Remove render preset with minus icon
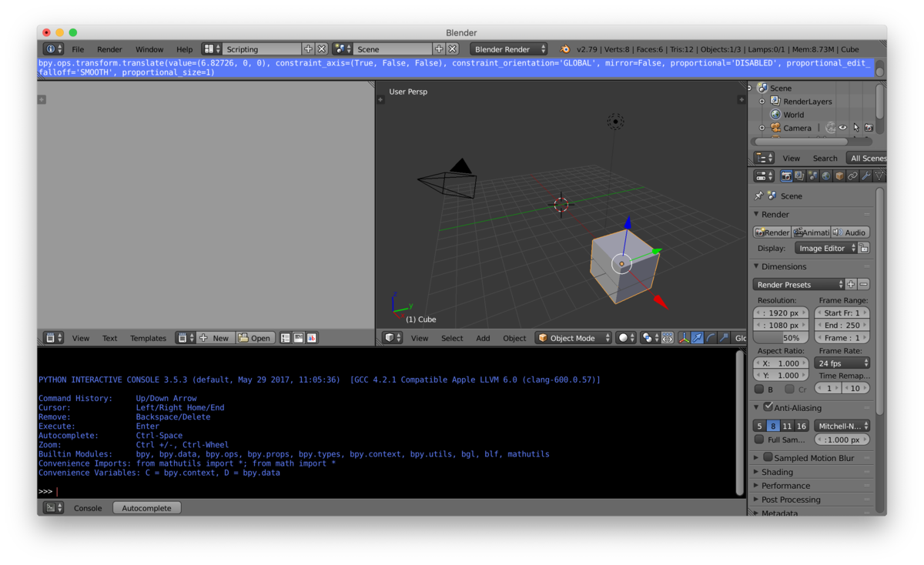 coord(864,284)
